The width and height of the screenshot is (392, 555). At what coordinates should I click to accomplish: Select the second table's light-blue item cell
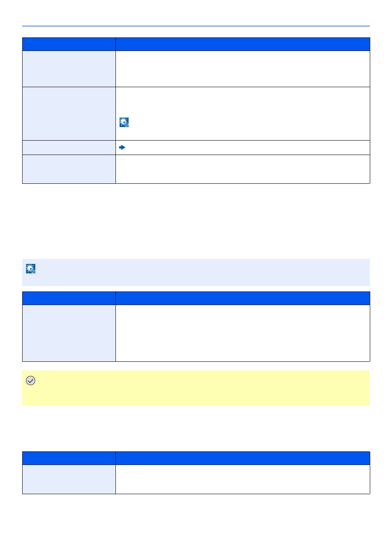(x=69, y=333)
